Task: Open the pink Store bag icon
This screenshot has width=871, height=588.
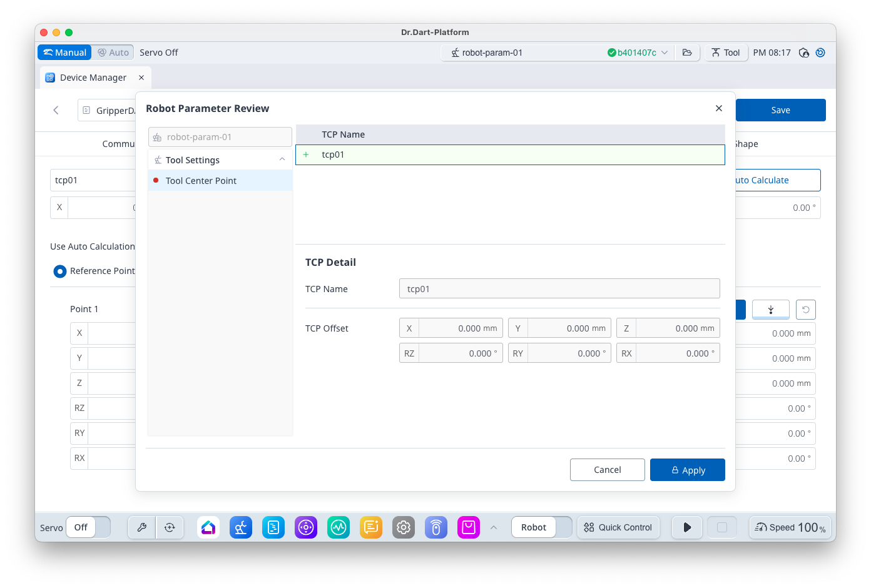Action: (x=469, y=527)
